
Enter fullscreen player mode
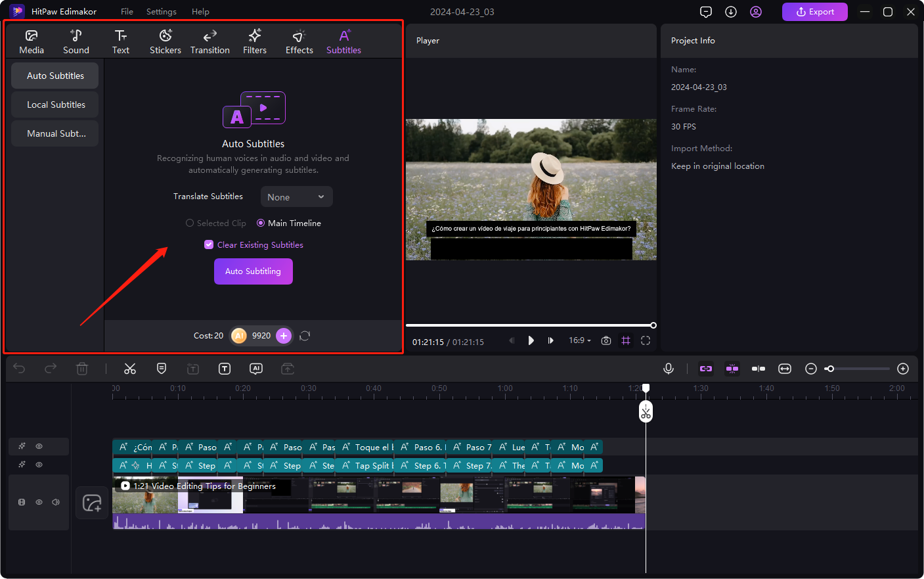(x=646, y=340)
